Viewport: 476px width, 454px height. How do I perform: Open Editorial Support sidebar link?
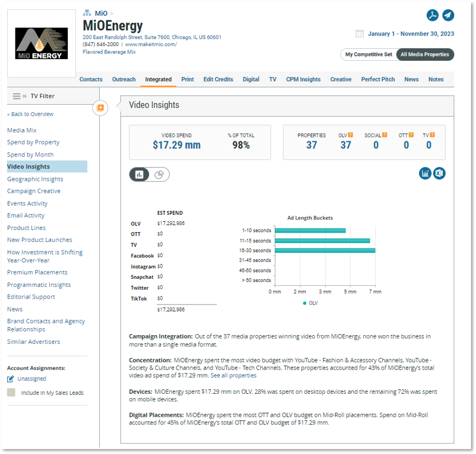click(31, 297)
